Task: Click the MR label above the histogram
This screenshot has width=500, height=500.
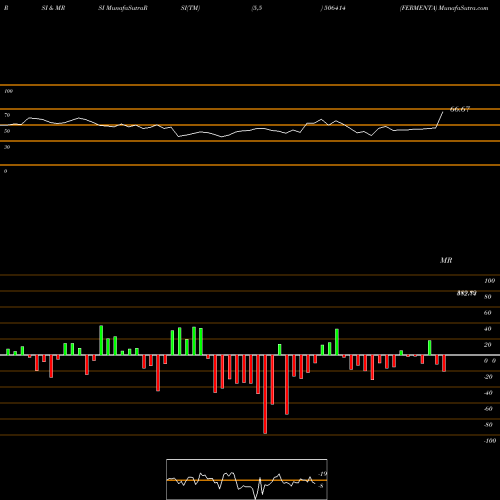Action: 446,260
